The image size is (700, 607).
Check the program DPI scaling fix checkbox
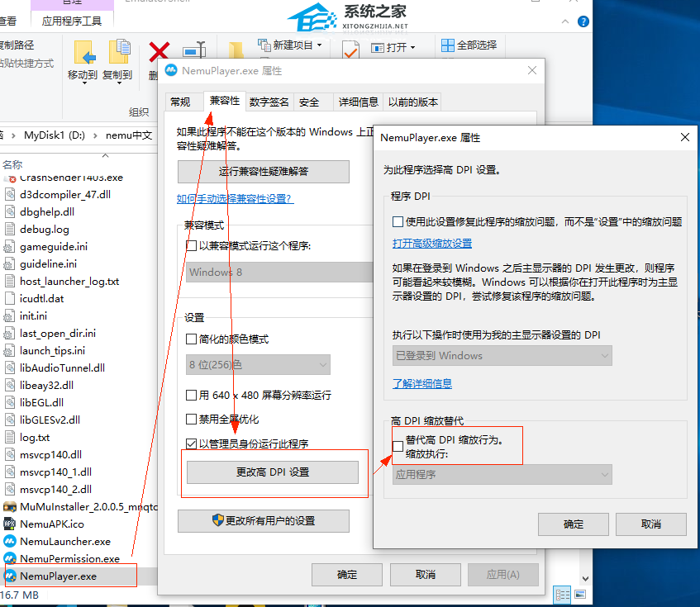point(398,221)
